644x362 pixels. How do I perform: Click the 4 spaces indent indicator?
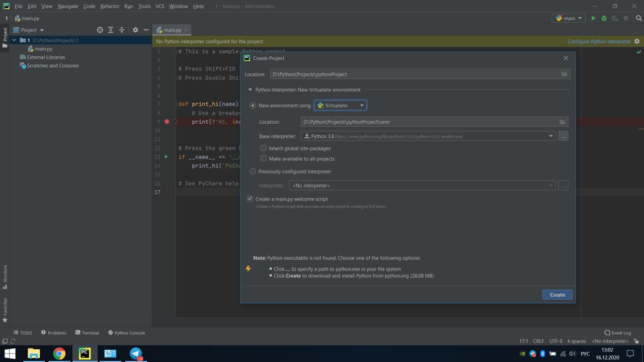point(577,341)
